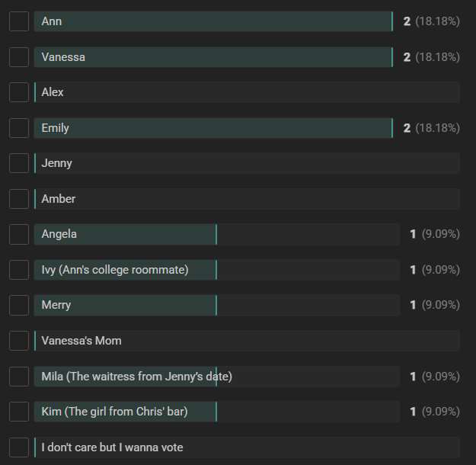Click the Ann poll result bar
Screen dimensions: 476x465
point(213,21)
